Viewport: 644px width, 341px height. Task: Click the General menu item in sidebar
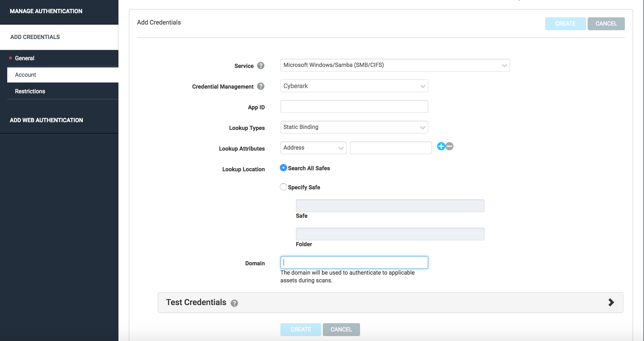pyautogui.click(x=24, y=58)
